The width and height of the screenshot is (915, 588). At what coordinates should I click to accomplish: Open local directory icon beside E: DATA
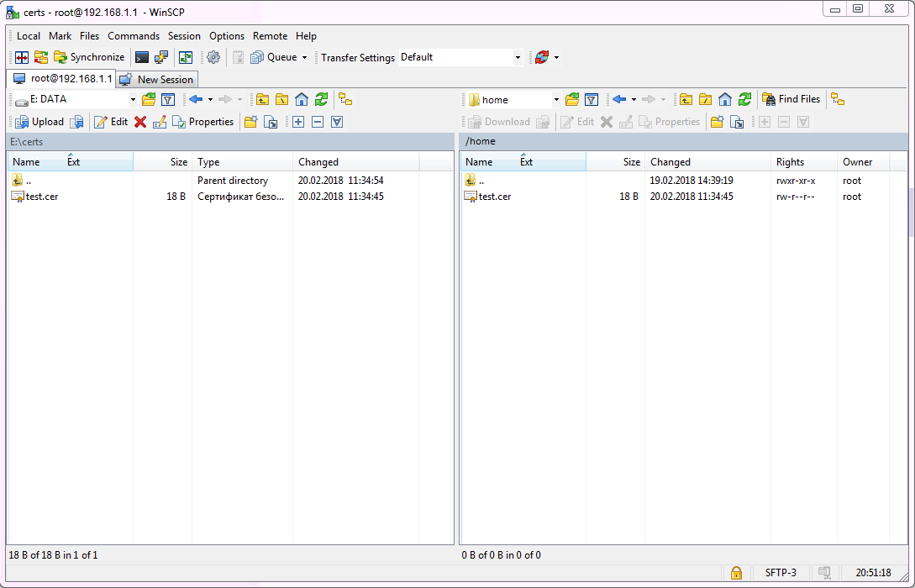[x=149, y=100]
